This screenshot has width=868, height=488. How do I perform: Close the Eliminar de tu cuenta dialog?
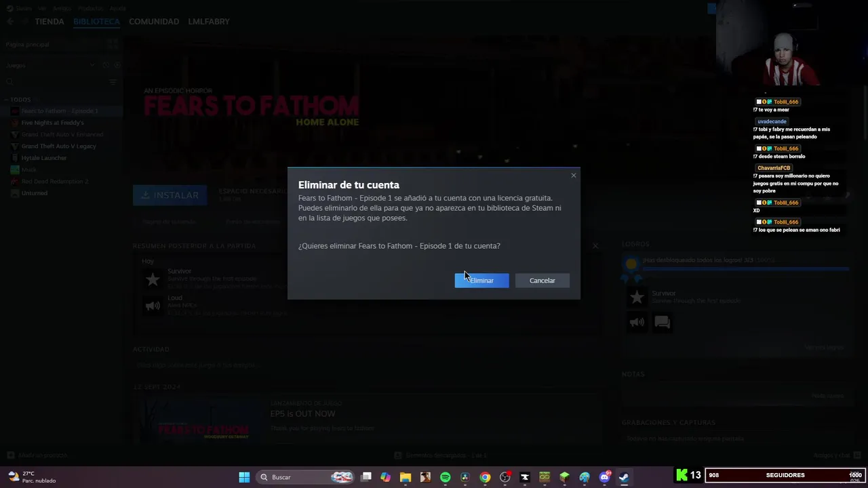[574, 176]
